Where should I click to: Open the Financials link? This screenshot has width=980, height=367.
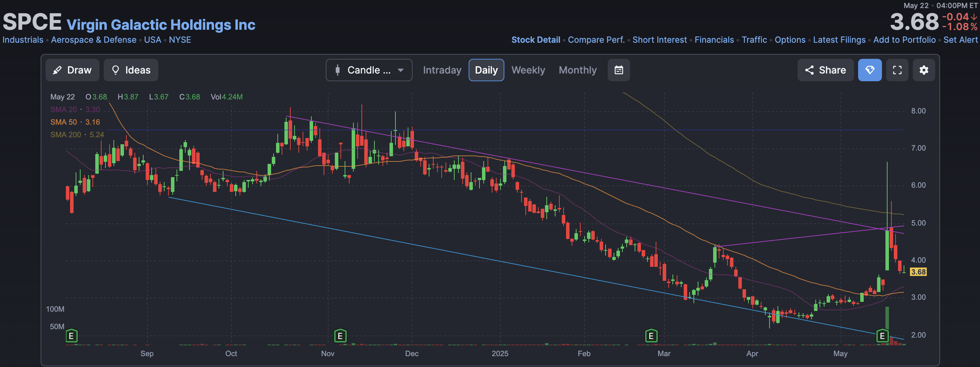click(x=714, y=40)
